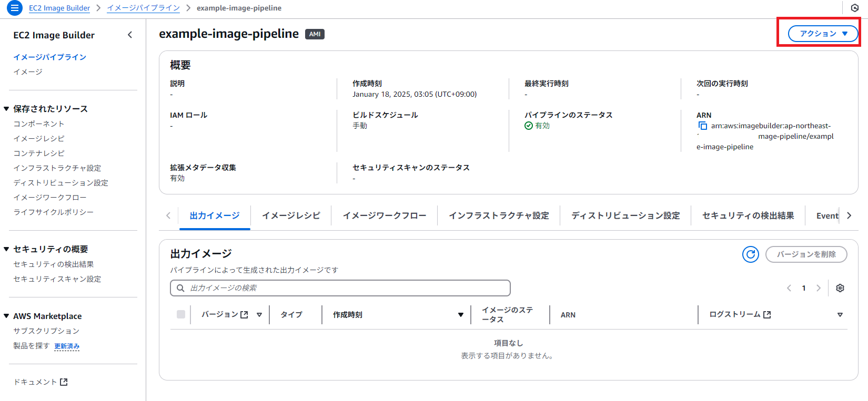Image resolution: width=868 pixels, height=401 pixels.
Task: Click the 出力イメージの検索 search field
Action: point(340,288)
